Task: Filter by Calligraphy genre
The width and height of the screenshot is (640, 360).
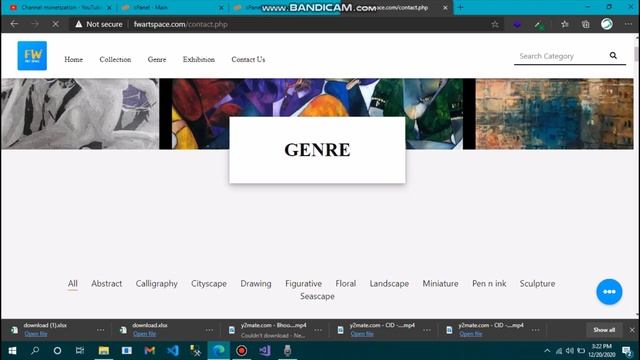Action: click(157, 284)
